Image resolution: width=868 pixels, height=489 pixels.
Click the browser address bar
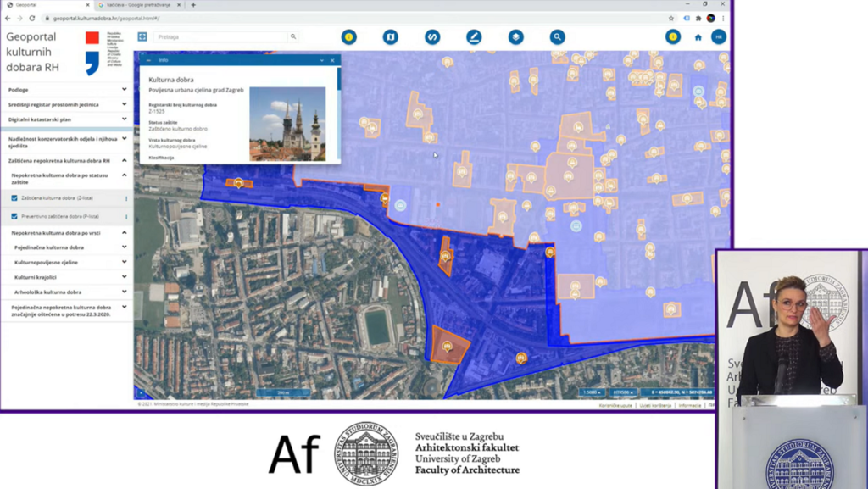tap(354, 19)
